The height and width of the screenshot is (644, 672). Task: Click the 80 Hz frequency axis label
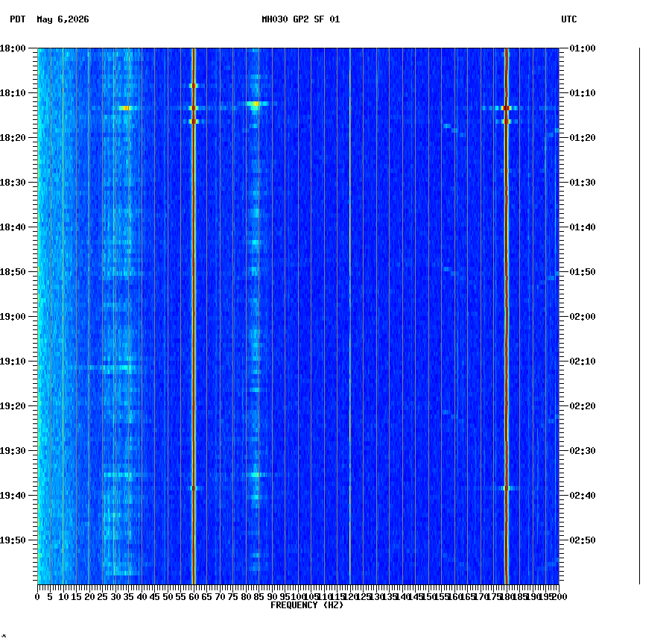pyautogui.click(x=246, y=597)
